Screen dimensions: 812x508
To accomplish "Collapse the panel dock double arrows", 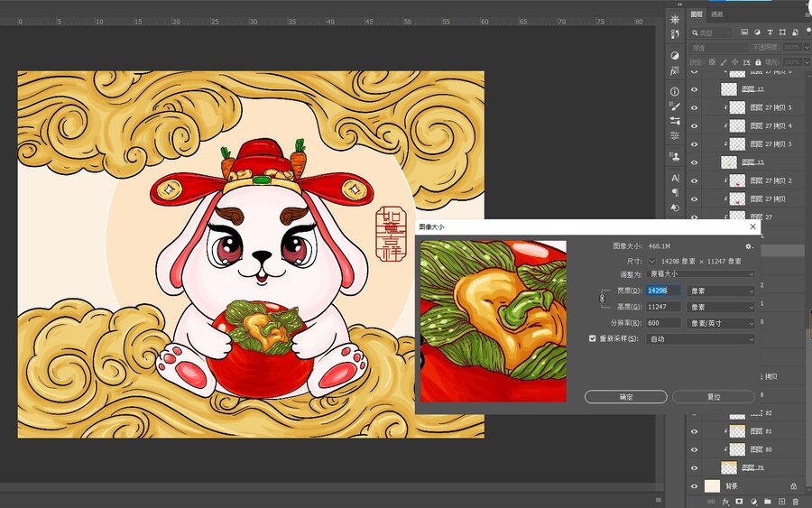I will [680, 5].
